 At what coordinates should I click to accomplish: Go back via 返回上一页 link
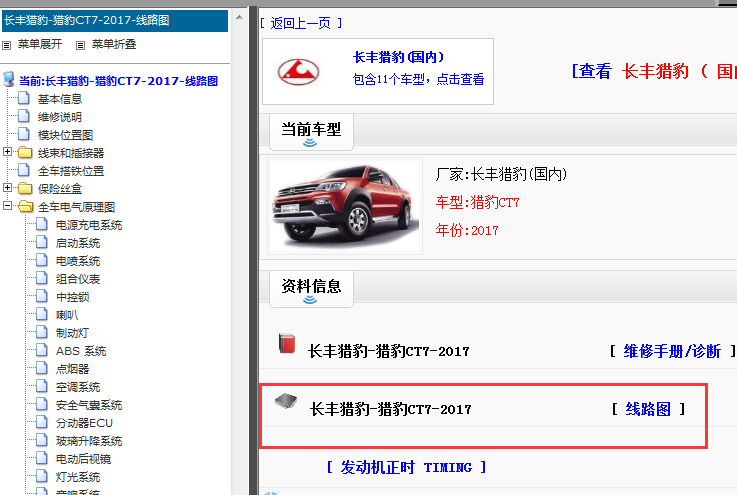point(301,23)
